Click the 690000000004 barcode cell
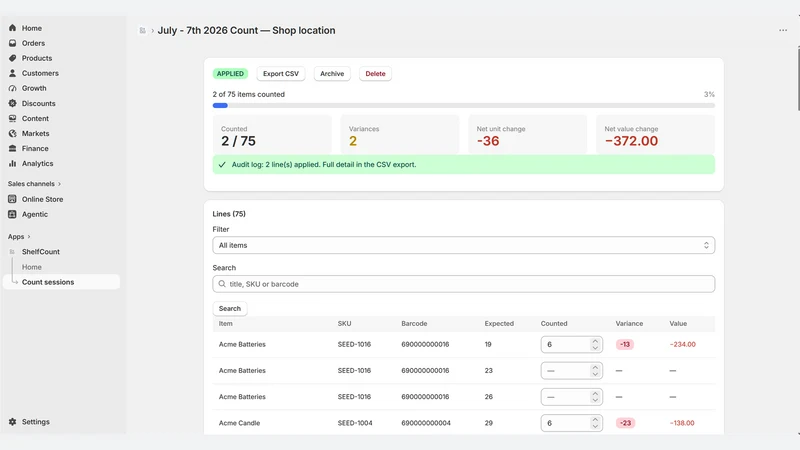 [426, 423]
